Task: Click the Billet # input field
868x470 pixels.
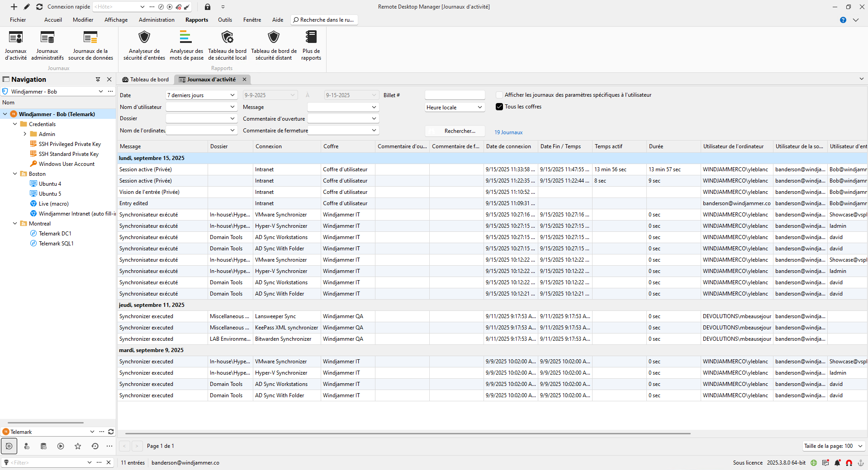Action: pyautogui.click(x=455, y=95)
